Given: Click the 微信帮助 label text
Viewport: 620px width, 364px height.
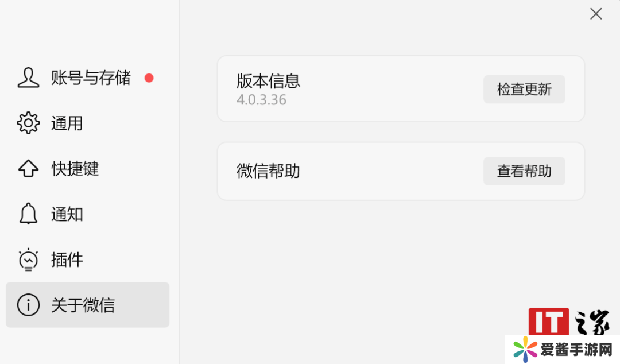Looking at the screenshot, I should pyautogui.click(x=268, y=171).
